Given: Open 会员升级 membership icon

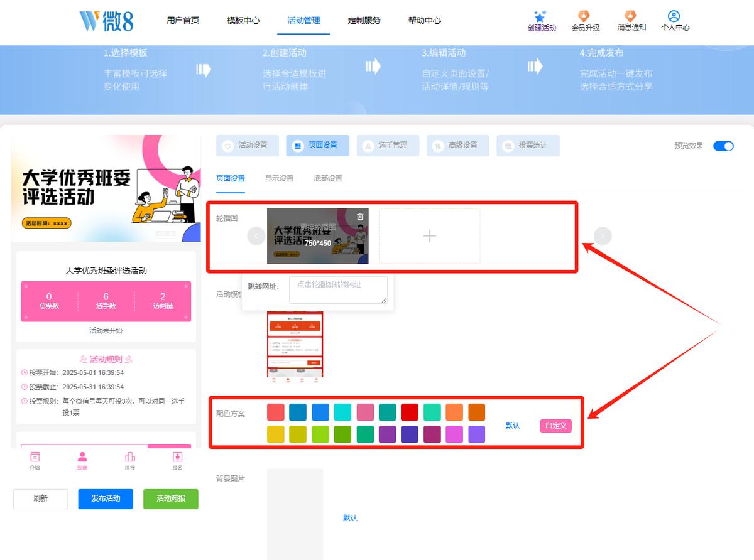Looking at the screenshot, I should (x=584, y=16).
